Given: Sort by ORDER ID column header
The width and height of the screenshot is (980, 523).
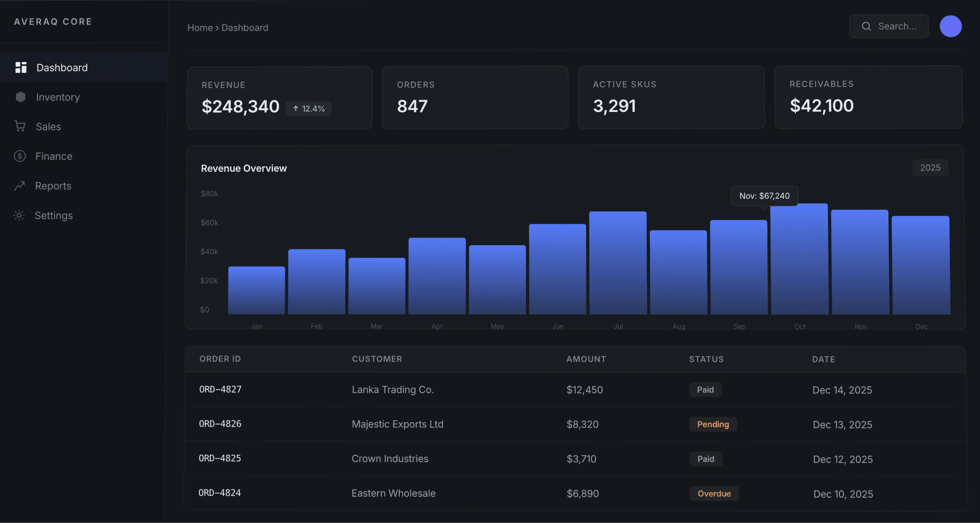Looking at the screenshot, I should click(220, 359).
